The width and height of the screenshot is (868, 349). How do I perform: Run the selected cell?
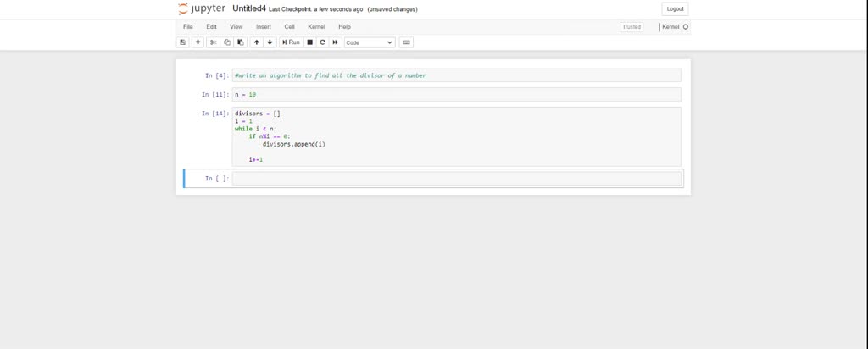[x=292, y=42]
